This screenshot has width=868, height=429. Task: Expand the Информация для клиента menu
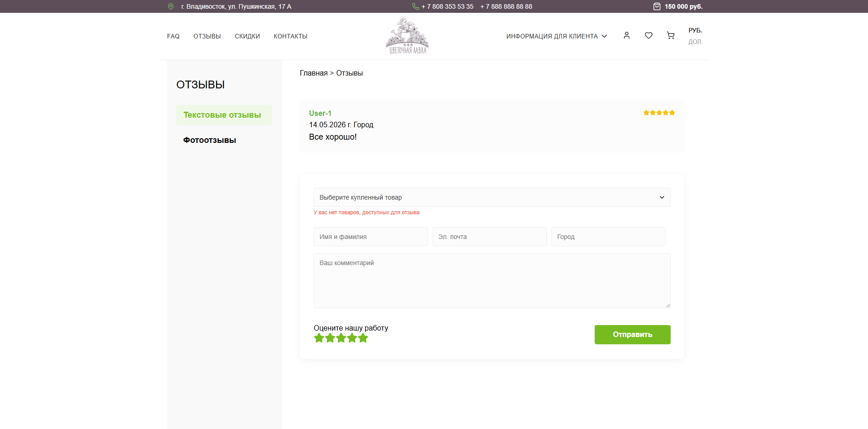coord(557,36)
